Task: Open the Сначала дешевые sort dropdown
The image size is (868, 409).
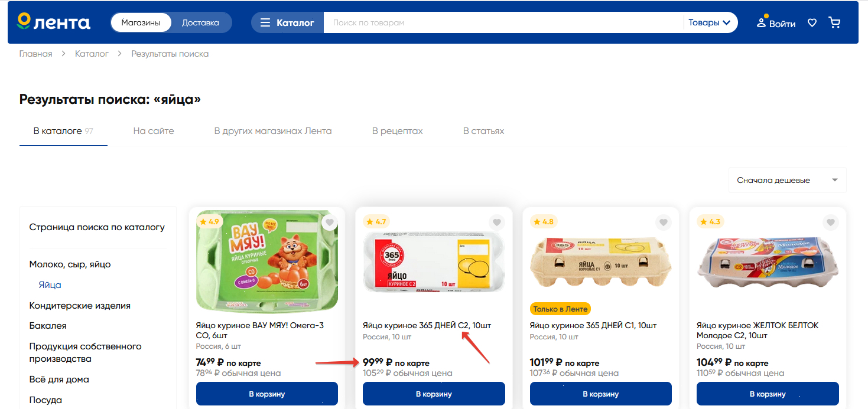Action: click(787, 180)
